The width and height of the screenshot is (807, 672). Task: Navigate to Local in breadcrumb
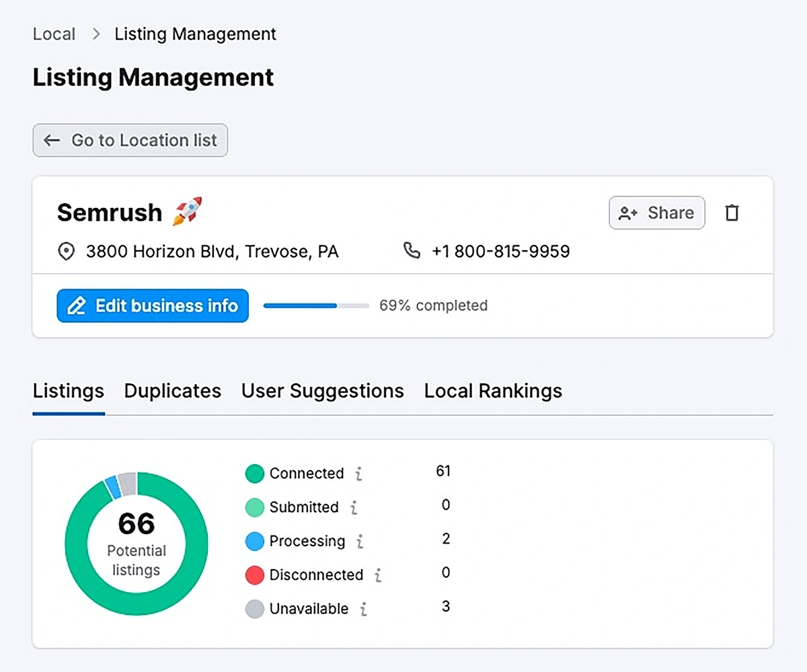(x=54, y=34)
